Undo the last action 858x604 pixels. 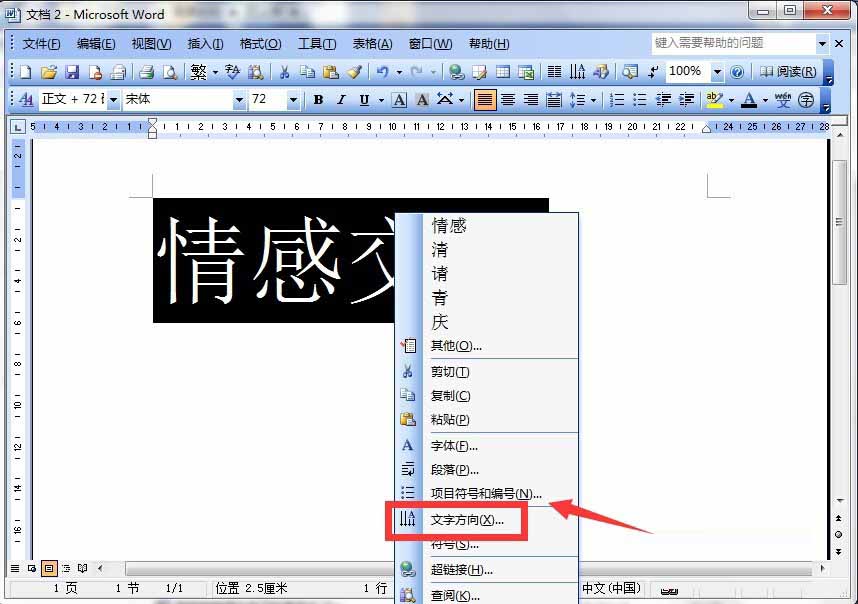click(x=382, y=72)
